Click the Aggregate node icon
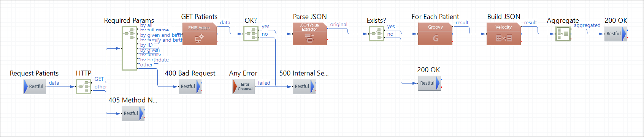The width and height of the screenshot is (644, 137). (x=563, y=34)
